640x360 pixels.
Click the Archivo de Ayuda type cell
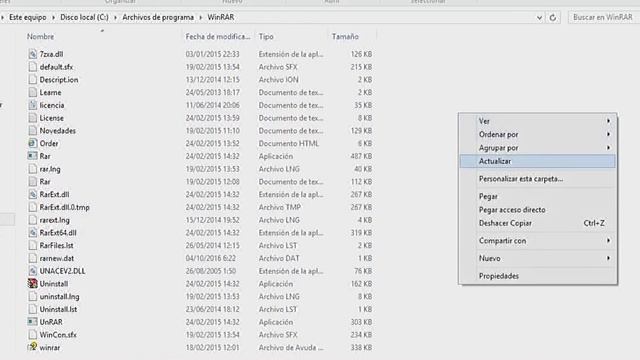point(291,347)
